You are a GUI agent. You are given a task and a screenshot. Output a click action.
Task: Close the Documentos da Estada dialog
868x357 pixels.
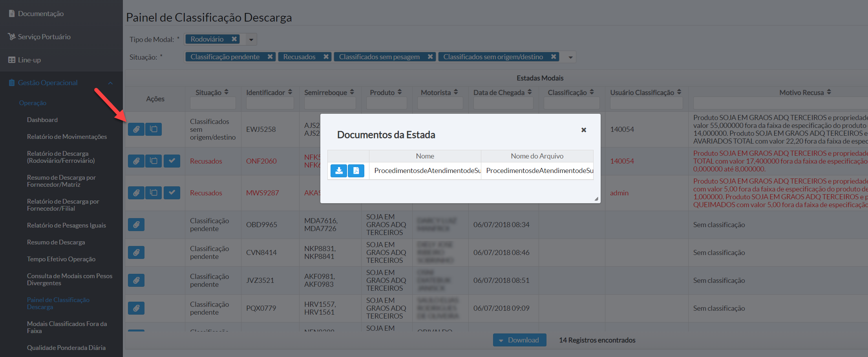click(x=583, y=130)
